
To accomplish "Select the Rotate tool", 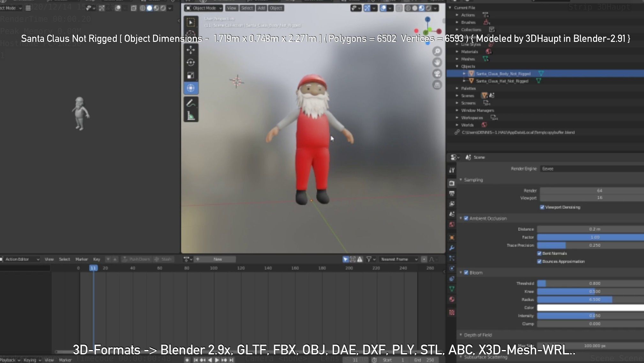I will [191, 63].
